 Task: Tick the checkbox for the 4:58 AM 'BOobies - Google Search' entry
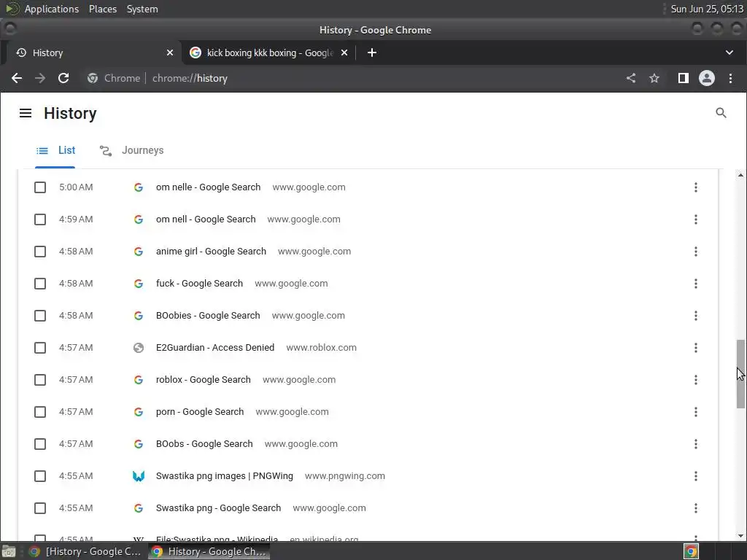click(40, 316)
